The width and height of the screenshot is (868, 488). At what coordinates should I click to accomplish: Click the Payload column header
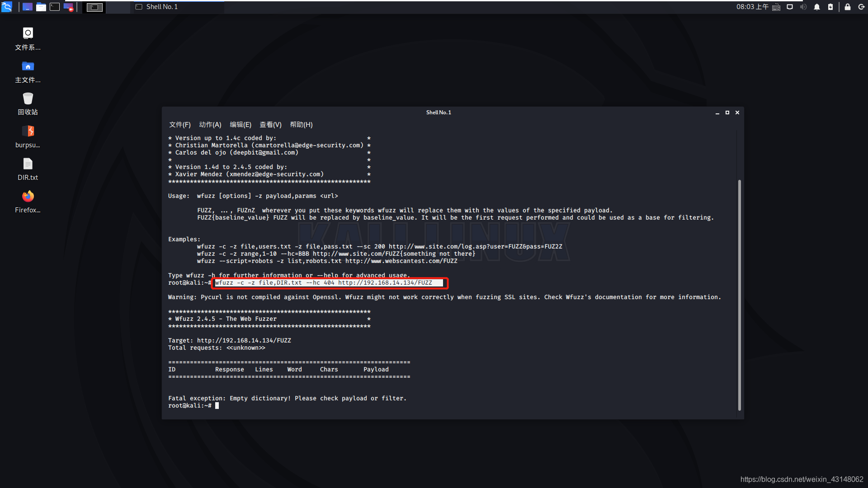tap(376, 370)
